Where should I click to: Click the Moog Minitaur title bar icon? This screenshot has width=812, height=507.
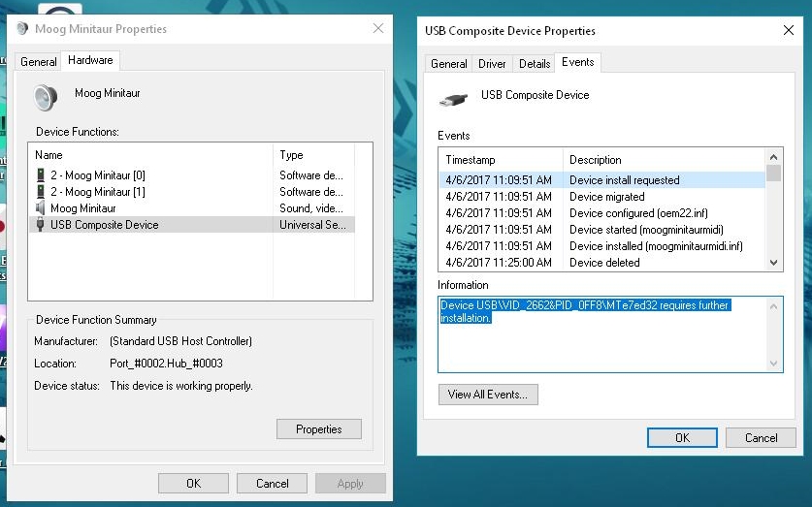[x=22, y=29]
